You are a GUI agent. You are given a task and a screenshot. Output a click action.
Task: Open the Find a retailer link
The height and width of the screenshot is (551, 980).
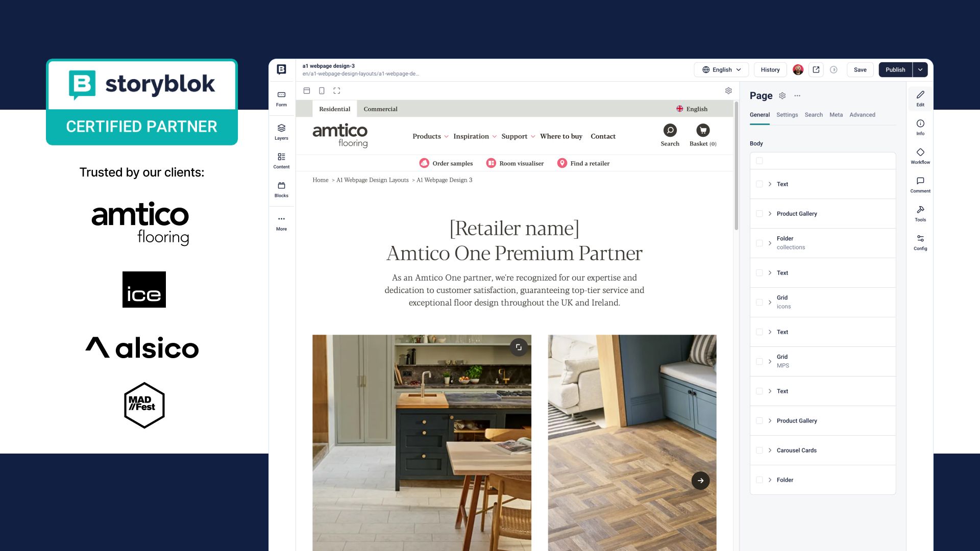583,163
